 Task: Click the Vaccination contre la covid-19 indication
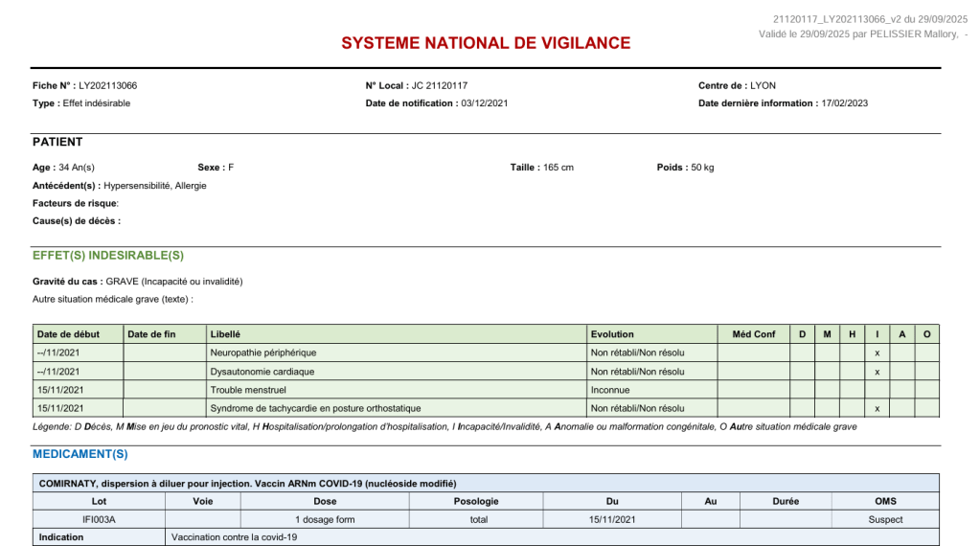(x=235, y=537)
